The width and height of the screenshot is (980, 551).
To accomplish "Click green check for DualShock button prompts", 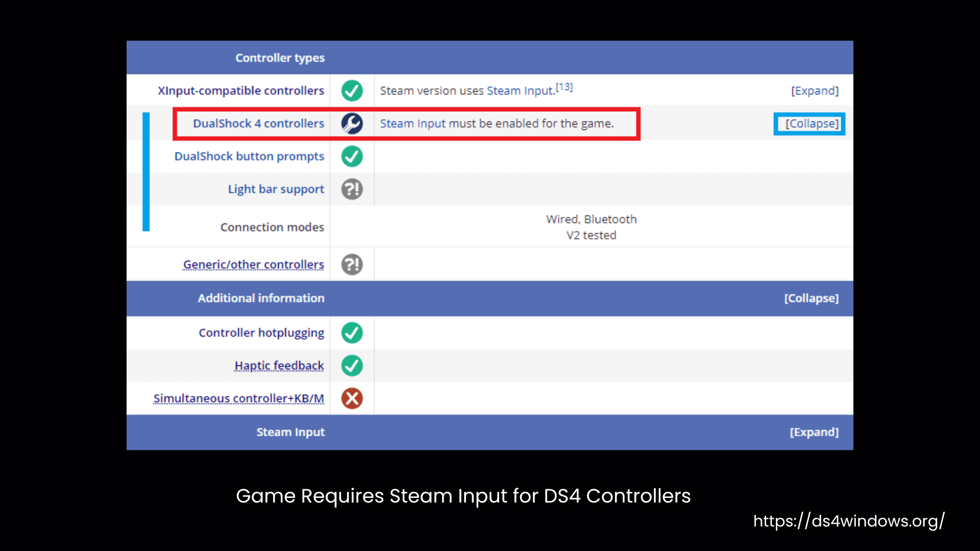I will click(x=352, y=156).
